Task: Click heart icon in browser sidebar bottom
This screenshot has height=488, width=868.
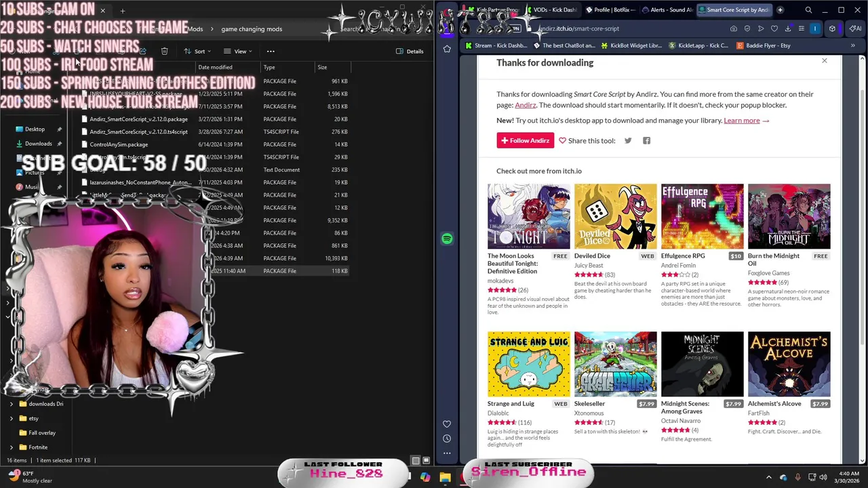Action: [x=447, y=424]
